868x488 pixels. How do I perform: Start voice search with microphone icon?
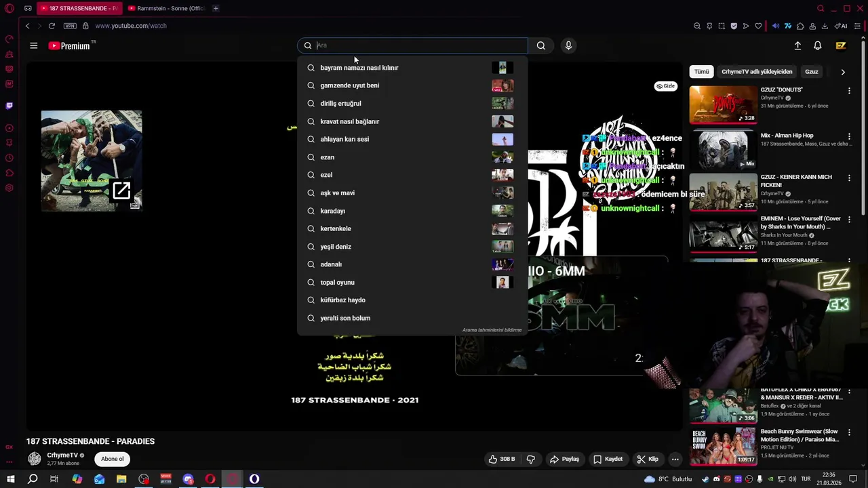point(568,45)
